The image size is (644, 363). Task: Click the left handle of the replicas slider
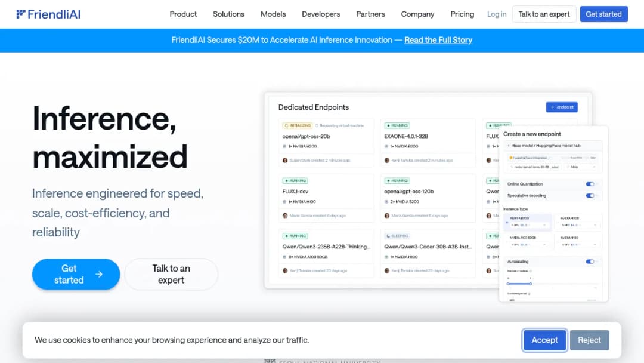click(x=508, y=284)
